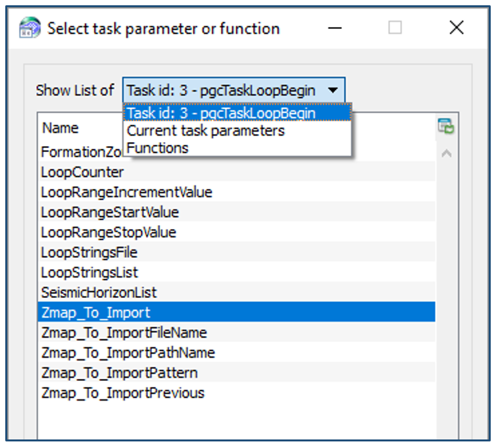Viewport: 496px width, 448px height.
Task: Click the green icon beside the Name column
Action: point(446,127)
